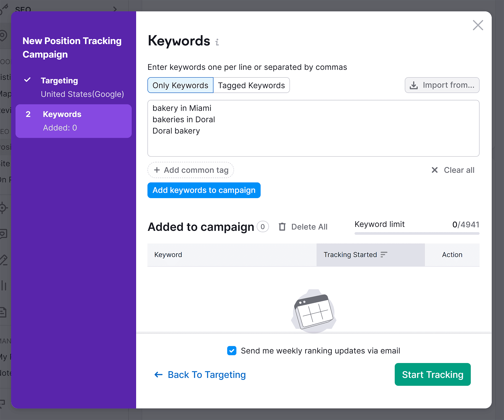Close the campaign dialog

click(x=478, y=25)
